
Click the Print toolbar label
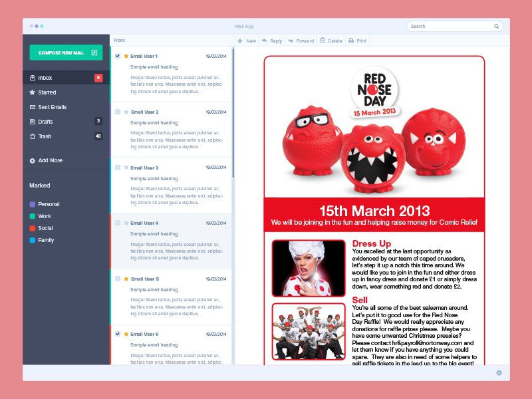(361, 41)
